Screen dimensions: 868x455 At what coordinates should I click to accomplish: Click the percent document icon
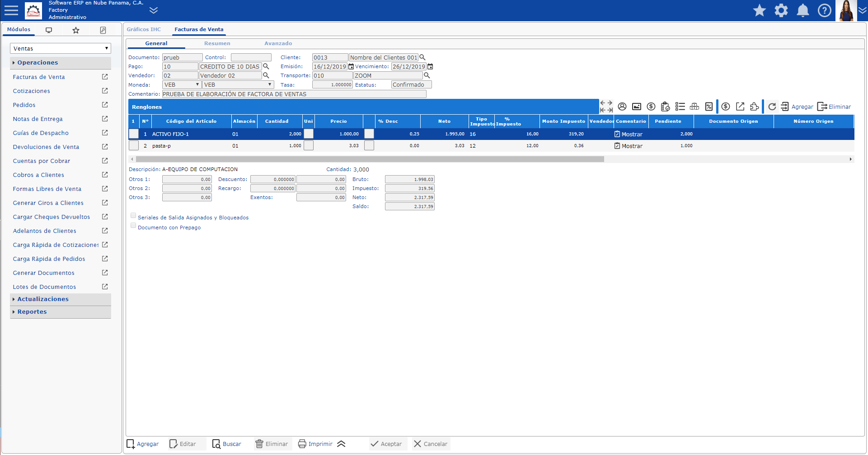point(709,107)
